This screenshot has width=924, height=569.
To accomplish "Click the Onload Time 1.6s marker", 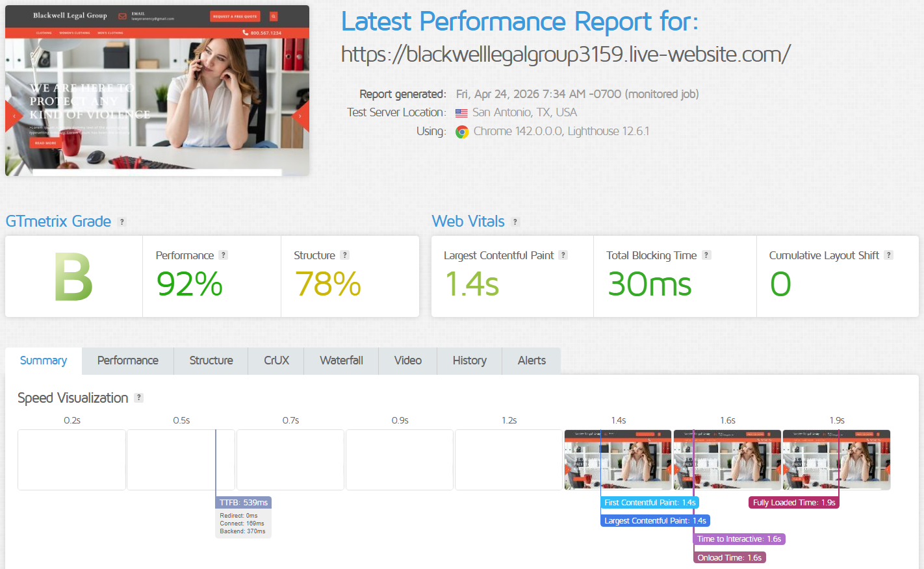I will (730, 558).
